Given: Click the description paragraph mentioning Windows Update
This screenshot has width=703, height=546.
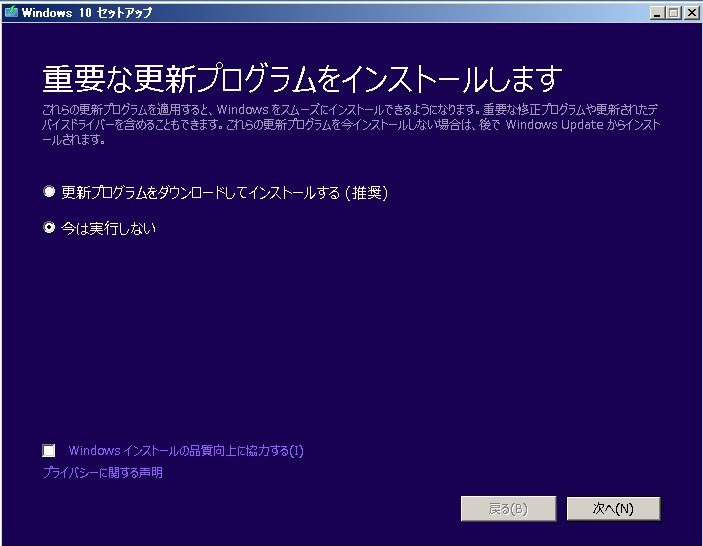Looking at the screenshot, I should (x=351, y=124).
